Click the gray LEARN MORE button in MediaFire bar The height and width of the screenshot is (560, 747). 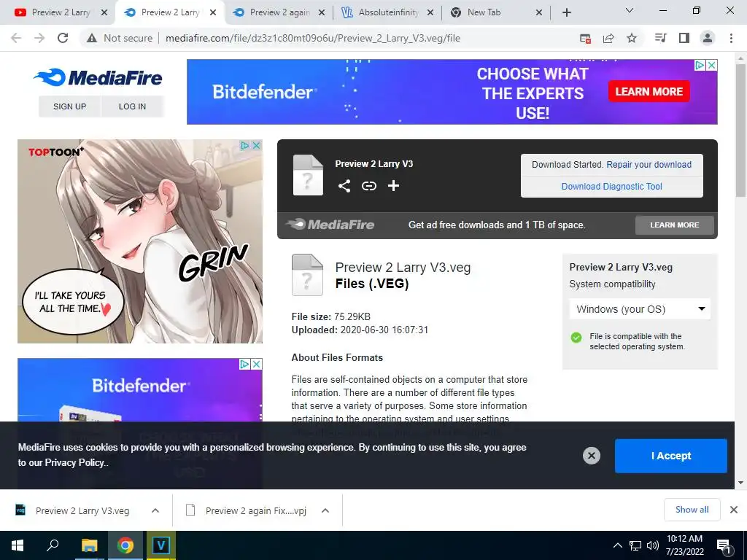tap(675, 225)
